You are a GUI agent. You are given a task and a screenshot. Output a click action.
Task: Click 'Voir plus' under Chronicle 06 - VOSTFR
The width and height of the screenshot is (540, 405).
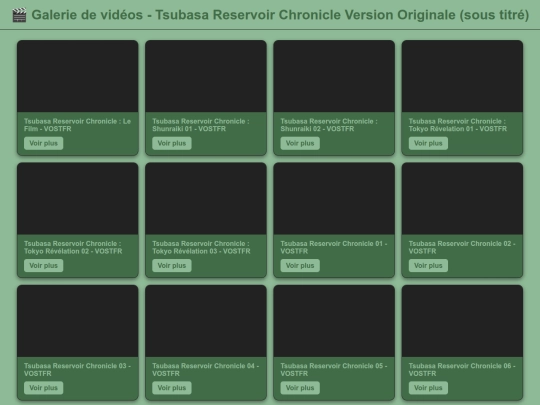(x=428, y=388)
